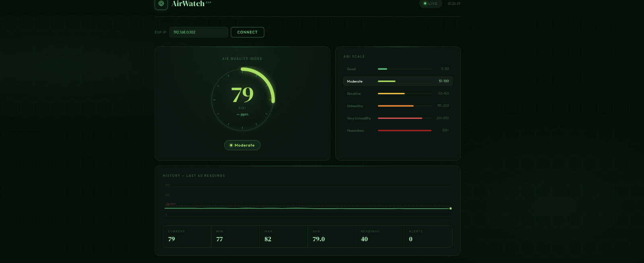Screen dimensions: 644x263
Task: Click the clock reading 01:25:39
Action: 454,4
